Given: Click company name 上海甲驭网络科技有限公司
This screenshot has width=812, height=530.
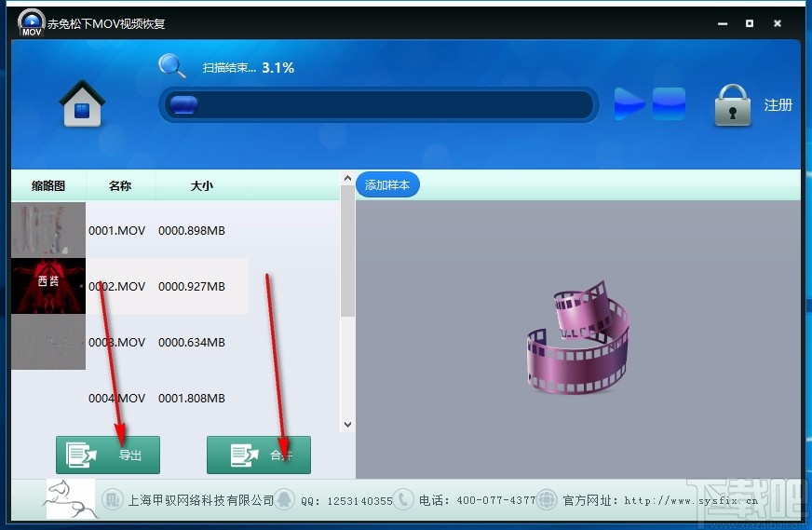Looking at the screenshot, I should [200, 500].
